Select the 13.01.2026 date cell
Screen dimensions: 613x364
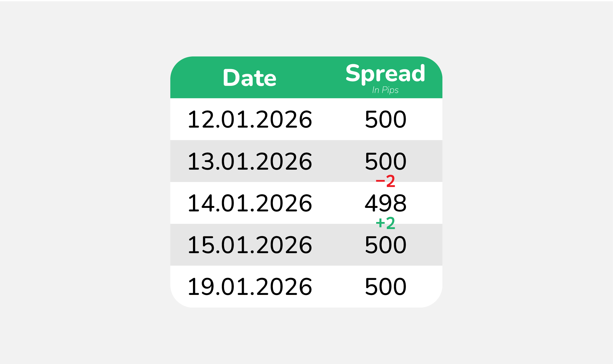[250, 161]
